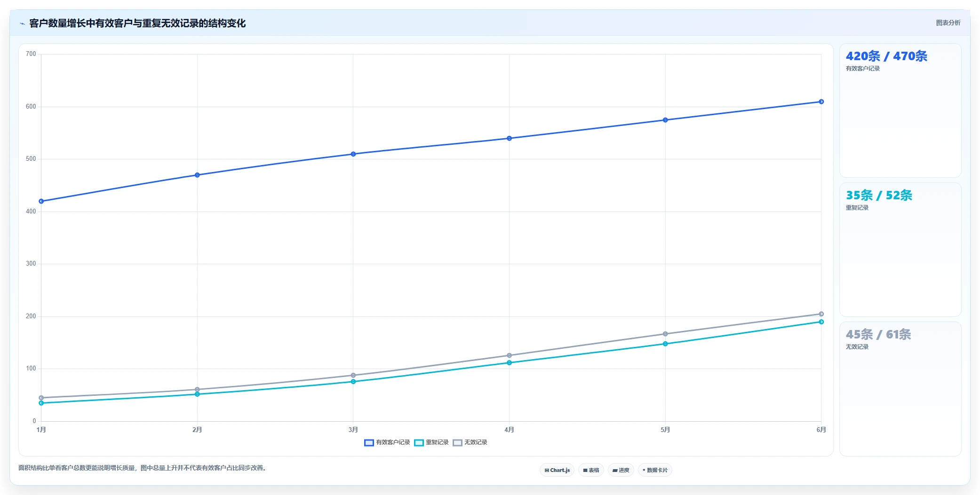Click the blue 有效客户记录 point at 3月
The width and height of the screenshot is (980, 495).
(x=353, y=154)
